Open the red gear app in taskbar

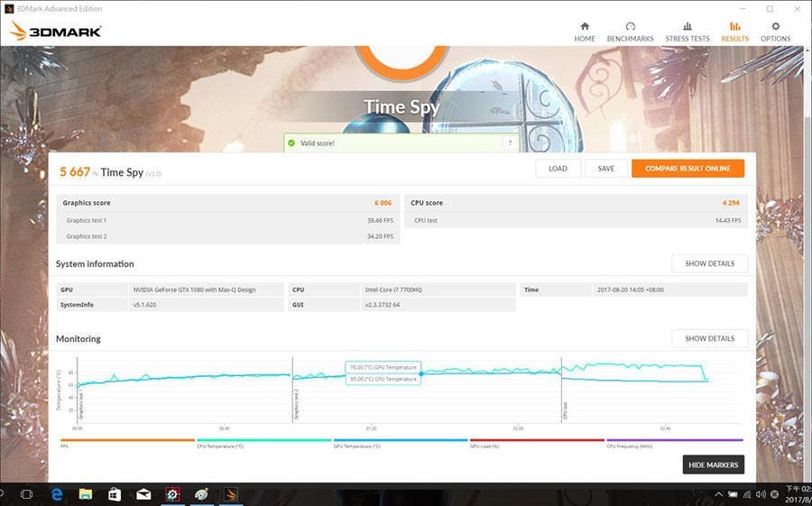[x=172, y=494]
